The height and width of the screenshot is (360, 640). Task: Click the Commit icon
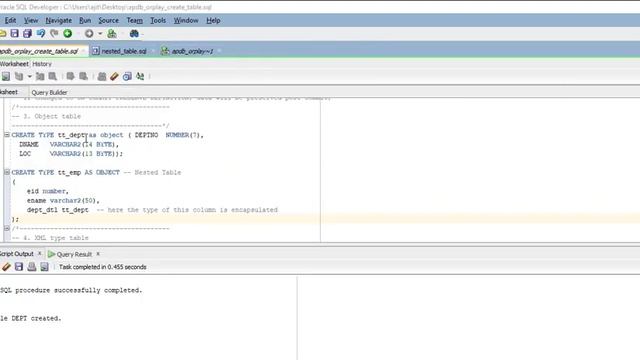(70, 76)
